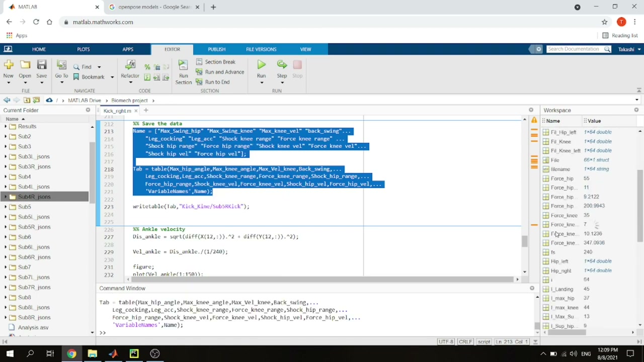Click the Open folder icon
The image size is (644, 362).
25,65
